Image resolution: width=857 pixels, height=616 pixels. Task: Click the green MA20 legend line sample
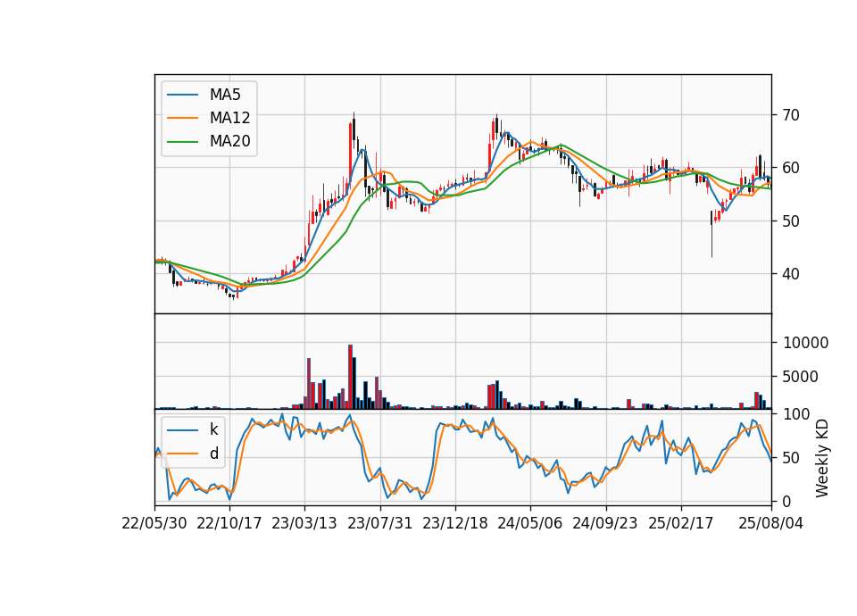(x=182, y=142)
